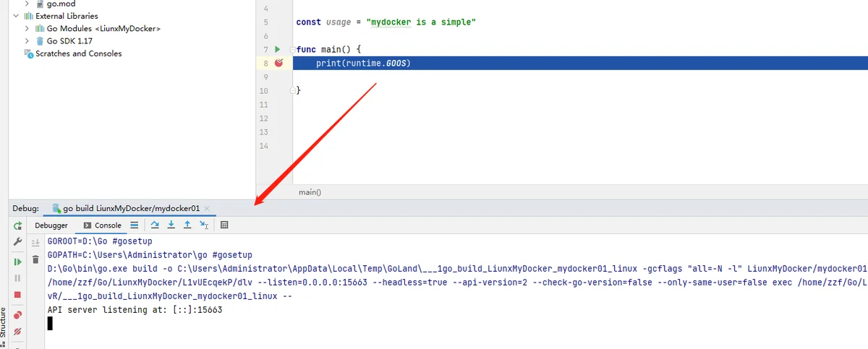
Task: Click the Step Over icon
Action: click(x=155, y=225)
